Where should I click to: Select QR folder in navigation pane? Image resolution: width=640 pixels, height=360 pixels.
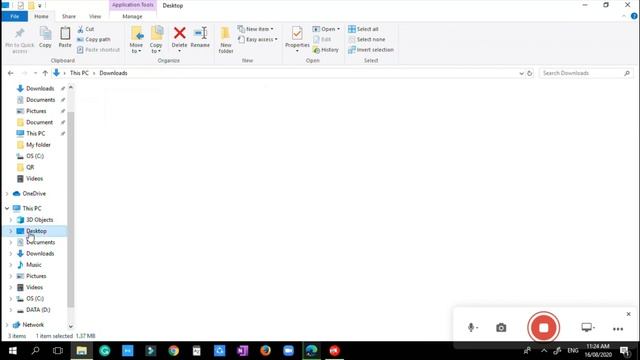[x=30, y=167]
